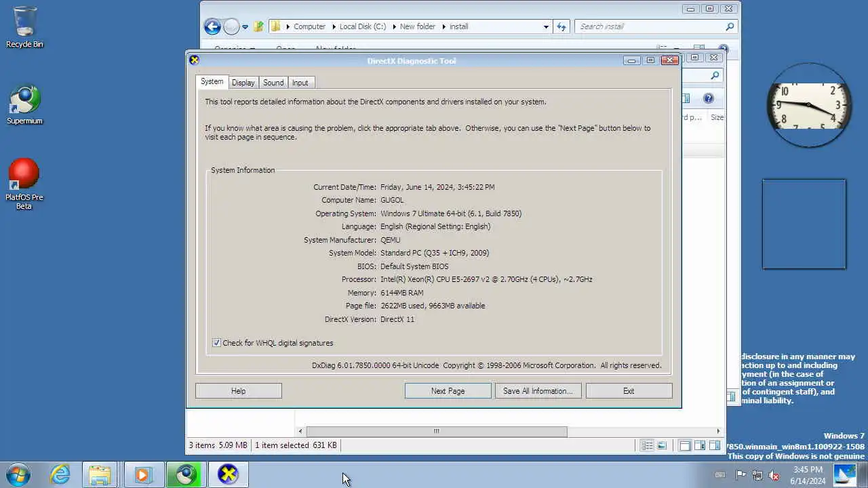Switch Explorer to details view icon
This screenshot has height=488, width=868.
648,445
